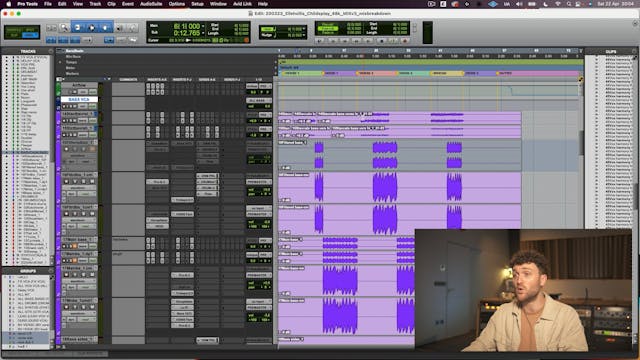Screen dimensions: 640x360
Task: Click the red transport Record button
Action: 404,41
